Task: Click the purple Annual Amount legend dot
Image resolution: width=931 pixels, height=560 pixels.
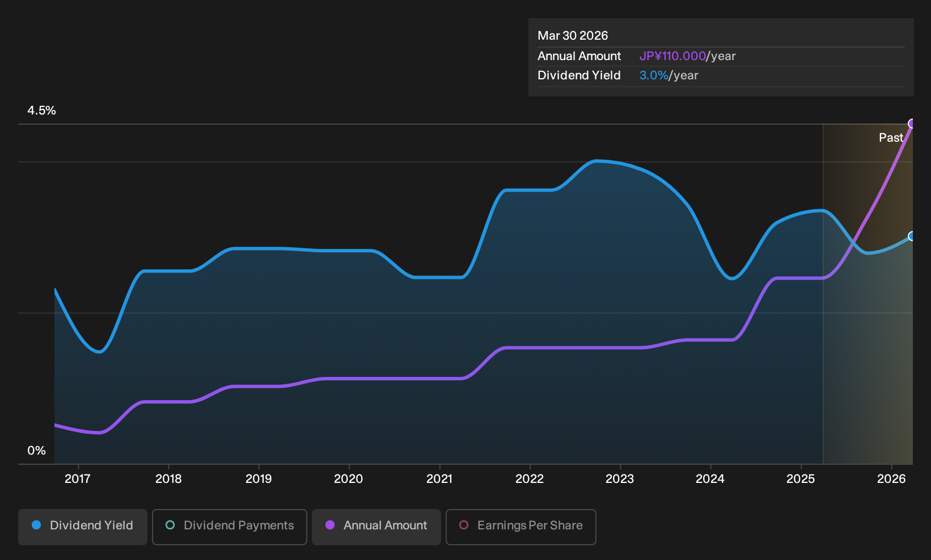Action: coord(330,525)
